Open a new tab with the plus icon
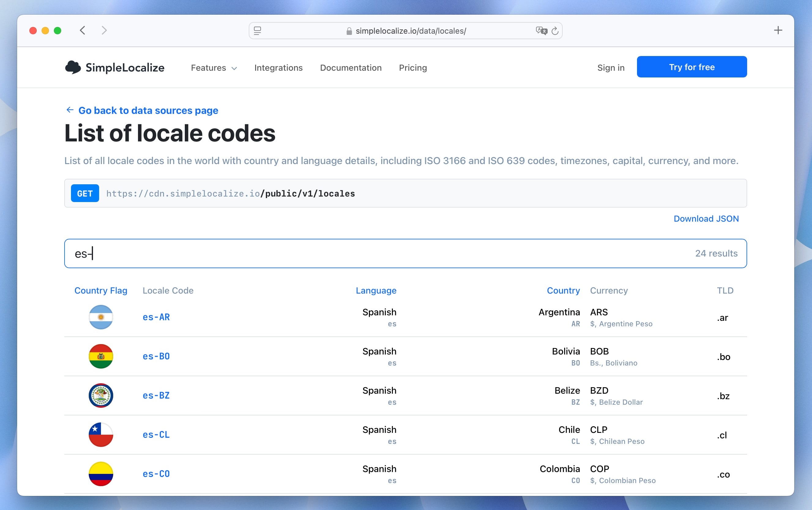The height and width of the screenshot is (510, 812). [x=778, y=30]
